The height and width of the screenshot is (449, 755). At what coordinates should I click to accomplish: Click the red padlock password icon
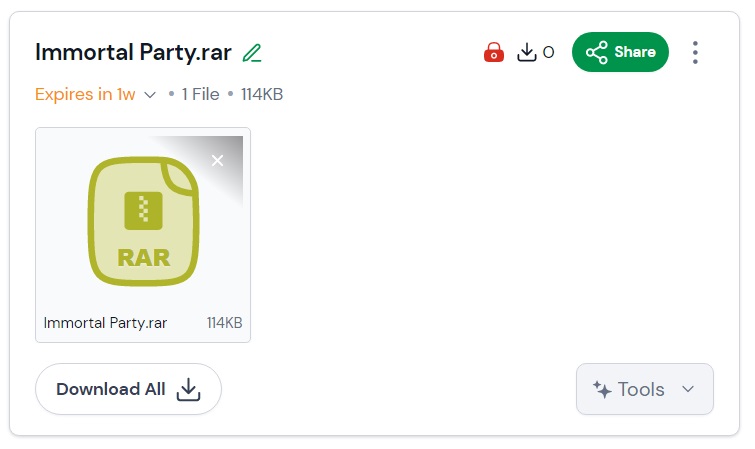[x=494, y=52]
